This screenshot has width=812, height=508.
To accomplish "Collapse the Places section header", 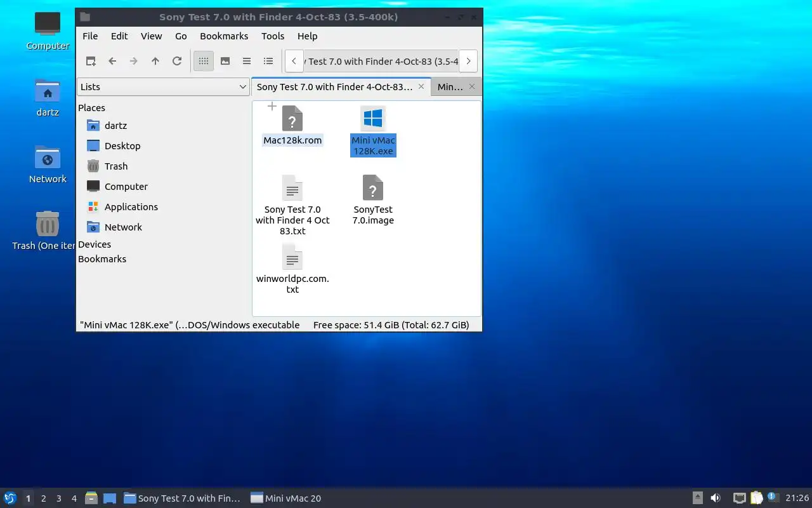I will 91,108.
